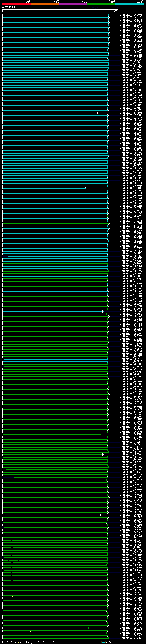This screenshot has width=146, height=644.
Task: Select hit label UniRef100_B7PCP6
Action: [x=131, y=394]
